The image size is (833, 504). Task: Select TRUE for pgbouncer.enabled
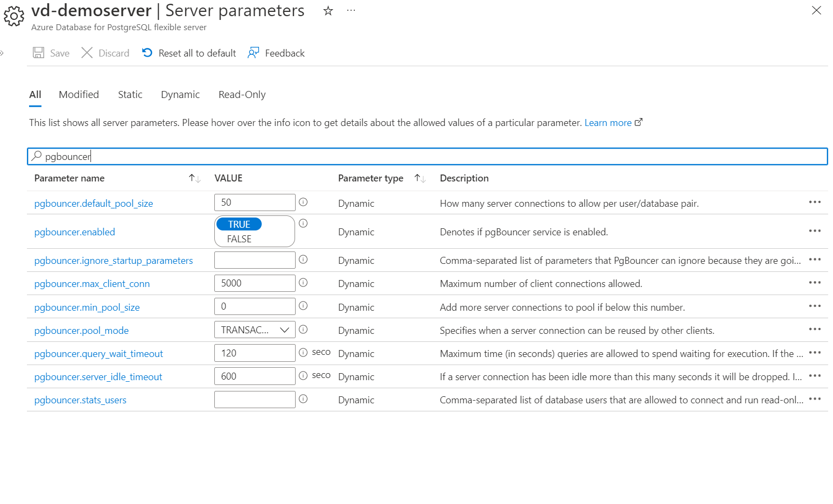coord(239,224)
